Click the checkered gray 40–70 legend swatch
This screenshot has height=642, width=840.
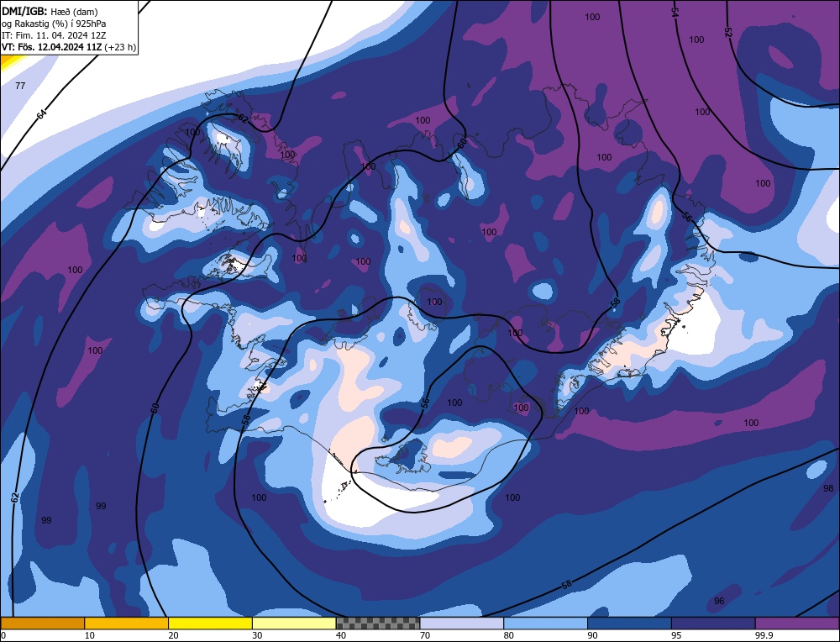pos(378,623)
